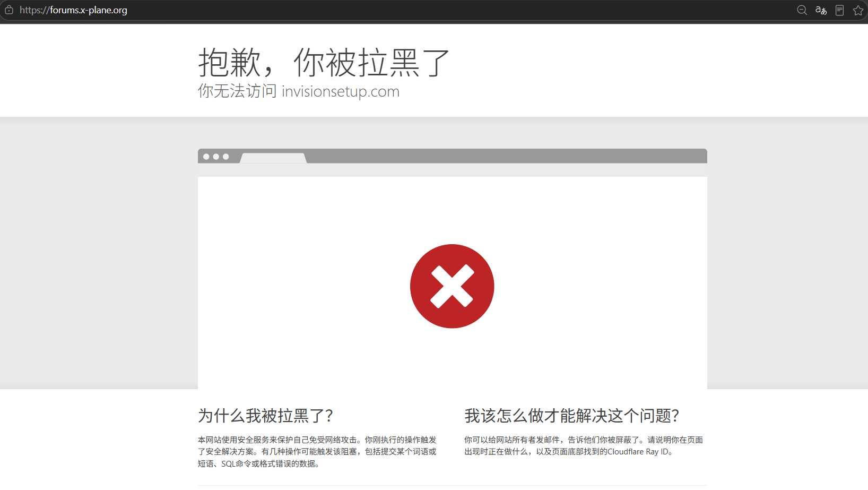Click the 抱歉，你被拉黑了 heading

(324, 63)
